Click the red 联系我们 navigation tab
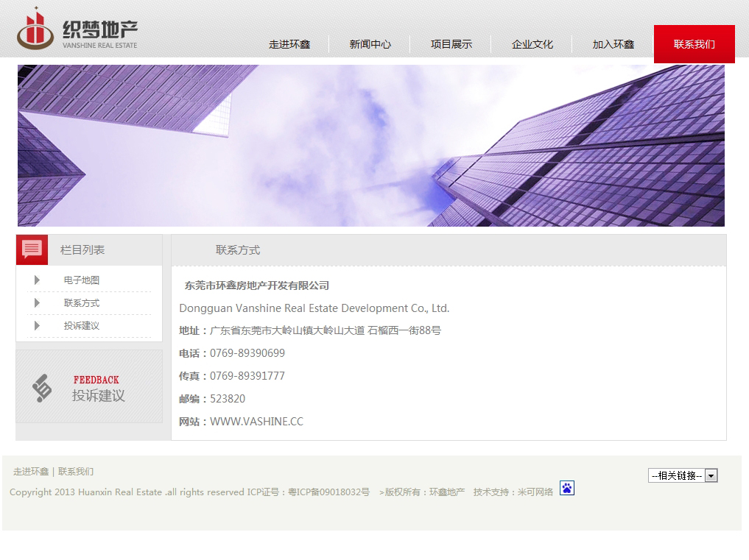Image resolution: width=749 pixels, height=560 pixels. [694, 44]
